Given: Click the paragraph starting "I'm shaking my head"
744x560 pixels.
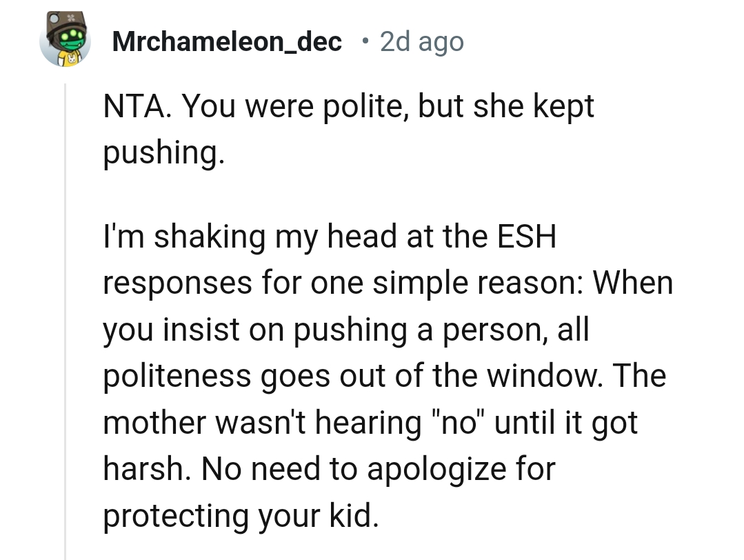Looking at the screenshot, I should tap(386, 376).
